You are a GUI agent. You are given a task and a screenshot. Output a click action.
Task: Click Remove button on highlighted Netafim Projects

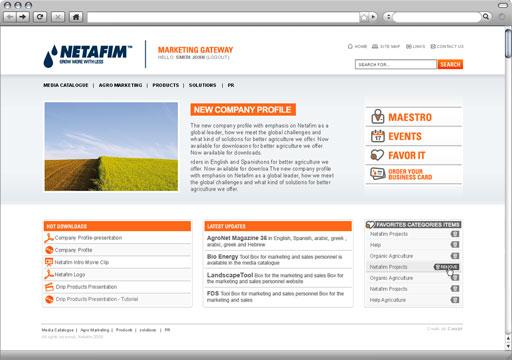(447, 267)
